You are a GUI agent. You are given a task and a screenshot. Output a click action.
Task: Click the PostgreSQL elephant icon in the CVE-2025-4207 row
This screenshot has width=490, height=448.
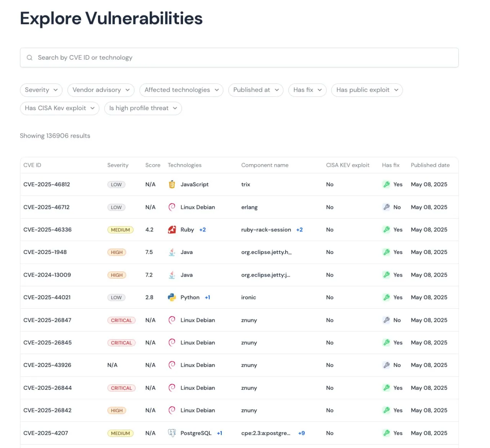pyautogui.click(x=172, y=433)
